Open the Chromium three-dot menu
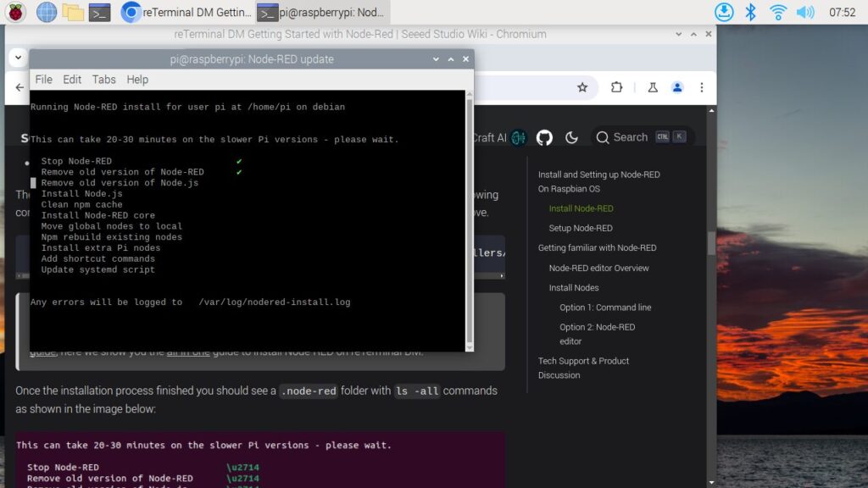Image resolution: width=868 pixels, height=488 pixels. [x=701, y=87]
